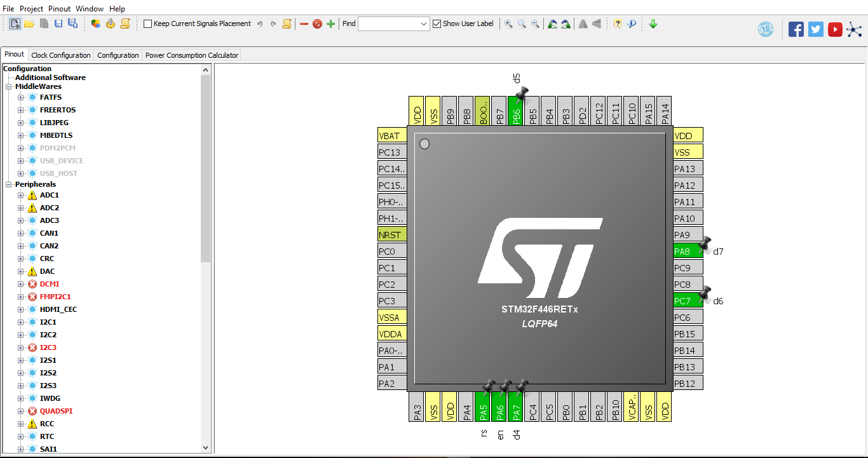The width and height of the screenshot is (868, 458).
Task: Click pin PA6 labeled en
Action: click(499, 407)
